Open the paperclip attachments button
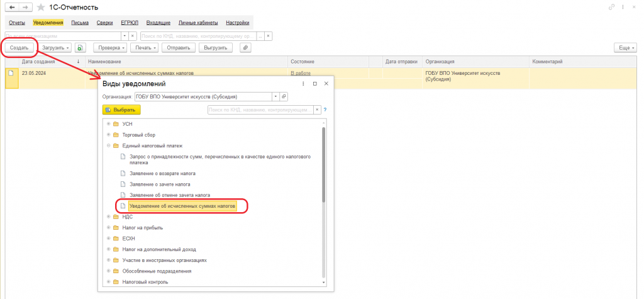 [245, 48]
